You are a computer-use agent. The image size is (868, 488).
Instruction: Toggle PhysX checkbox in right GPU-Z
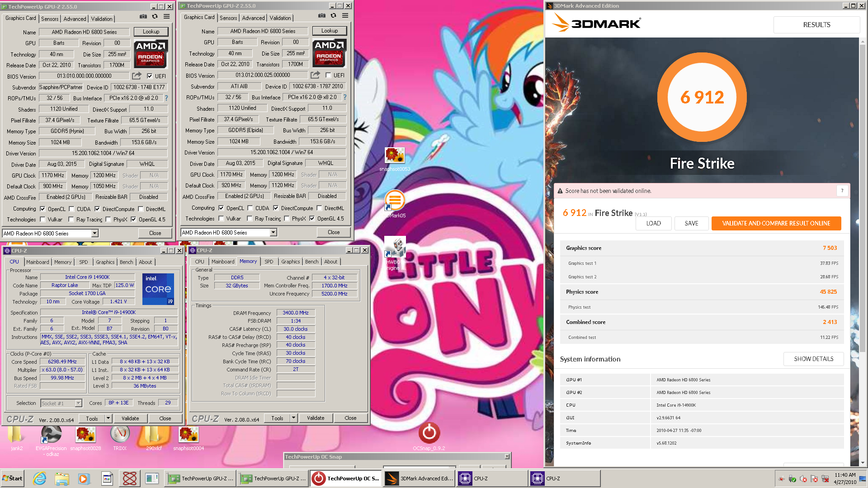286,218
